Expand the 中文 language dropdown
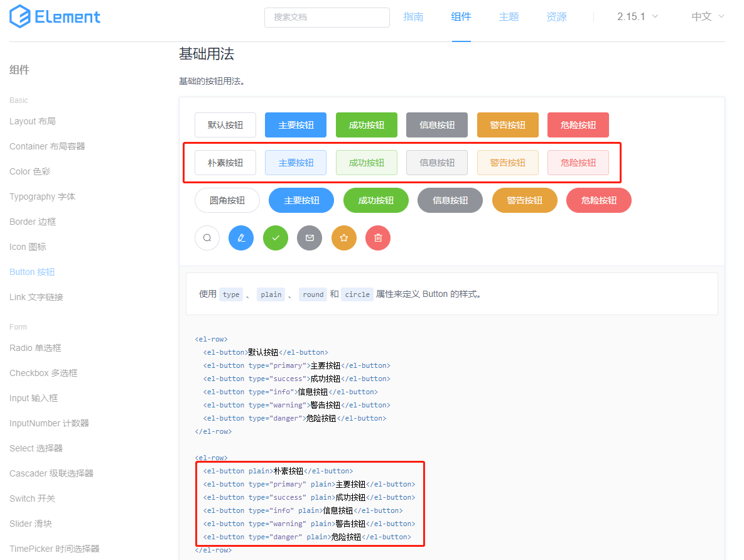744x560 pixels. point(708,16)
